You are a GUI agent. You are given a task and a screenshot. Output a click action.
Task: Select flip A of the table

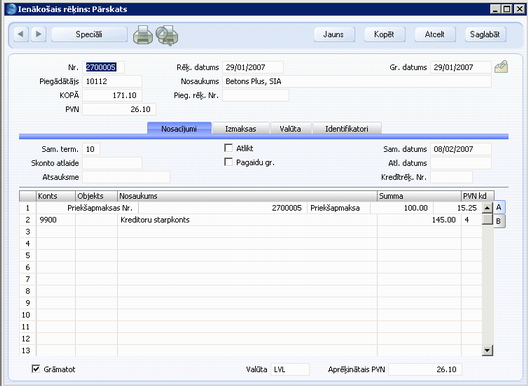pyautogui.click(x=499, y=207)
